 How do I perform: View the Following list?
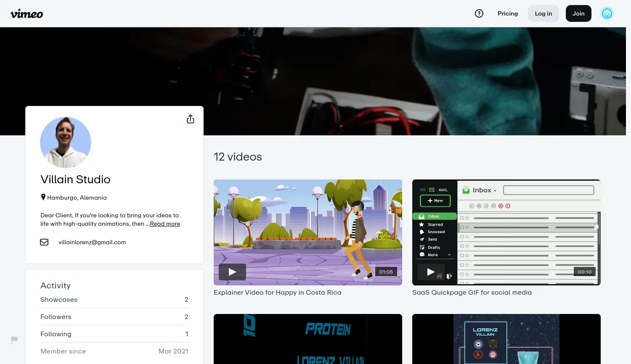click(56, 334)
